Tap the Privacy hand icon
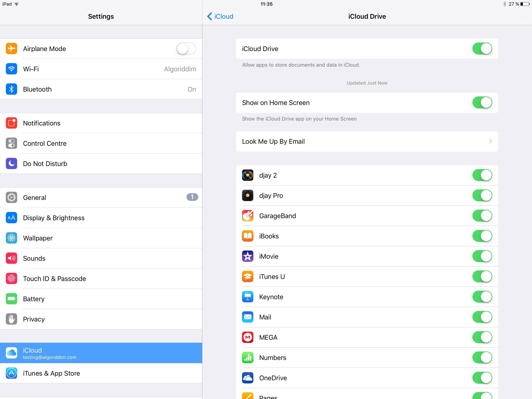 click(x=11, y=319)
